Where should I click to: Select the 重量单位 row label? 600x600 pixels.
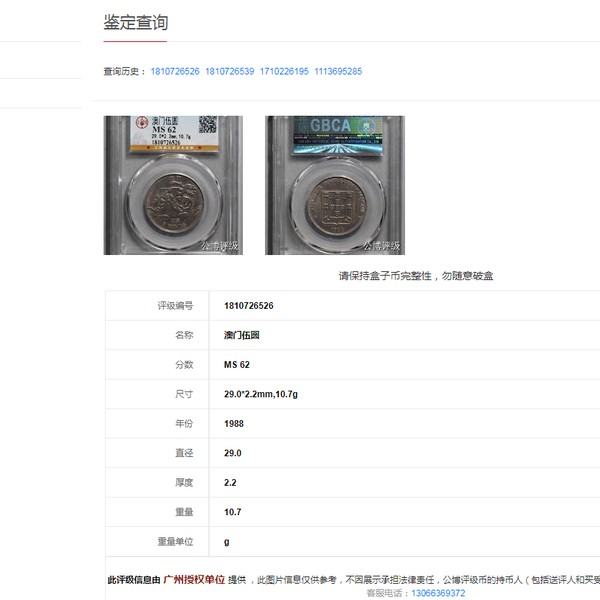click(x=175, y=541)
